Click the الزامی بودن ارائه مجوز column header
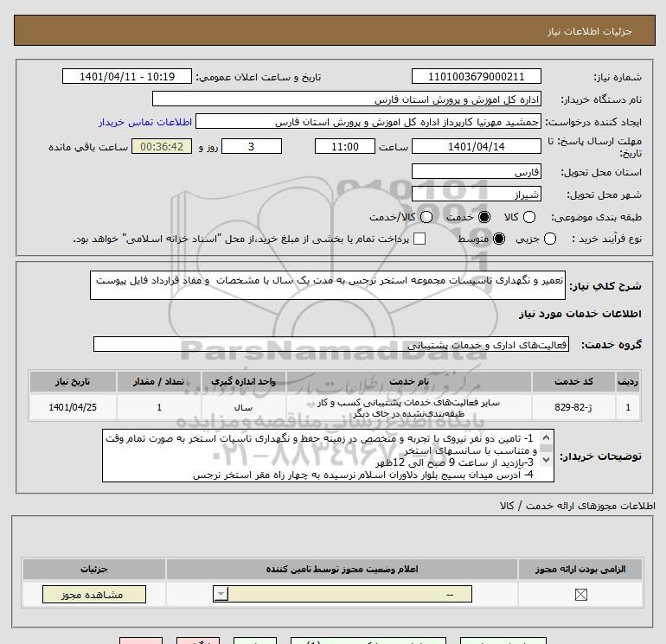 pyautogui.click(x=580, y=570)
